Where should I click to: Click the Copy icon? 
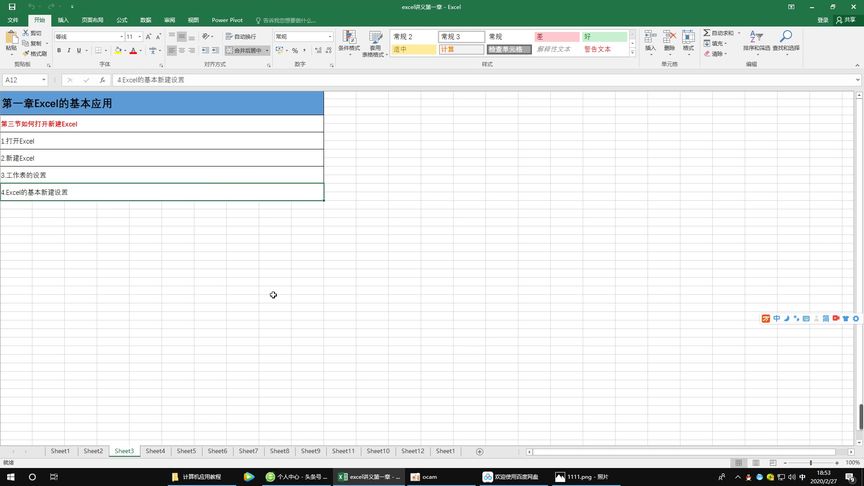click(26, 43)
